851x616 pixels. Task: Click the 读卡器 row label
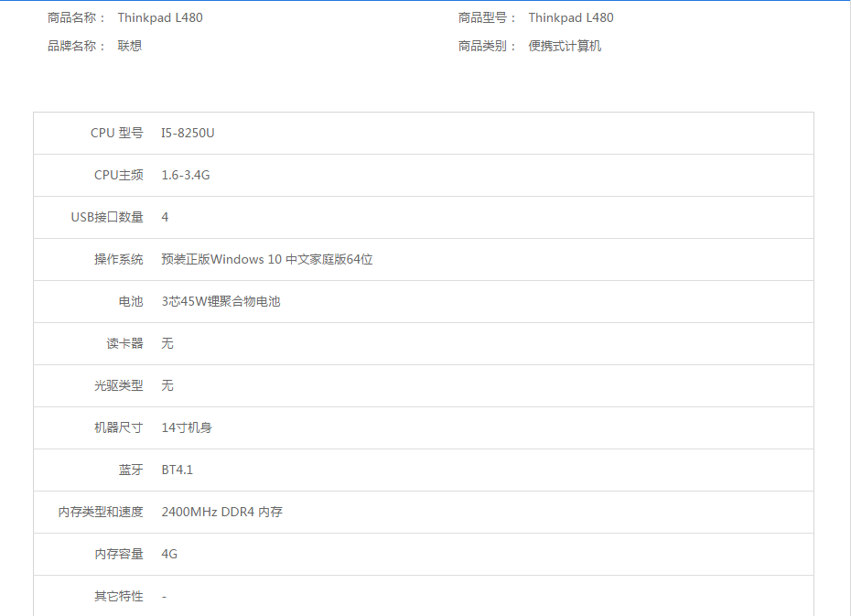click(124, 343)
